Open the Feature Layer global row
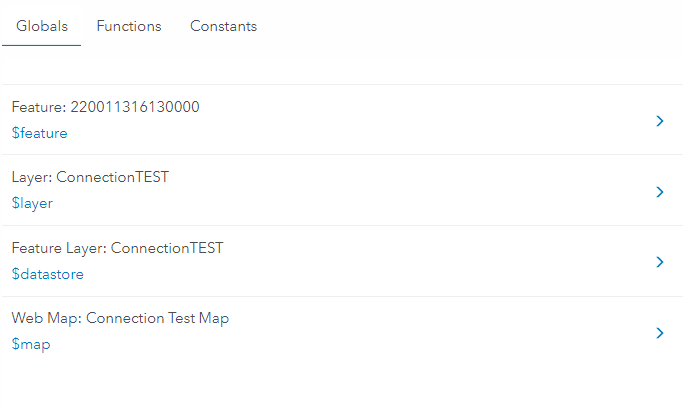This screenshot has width=683, height=406. click(x=340, y=261)
